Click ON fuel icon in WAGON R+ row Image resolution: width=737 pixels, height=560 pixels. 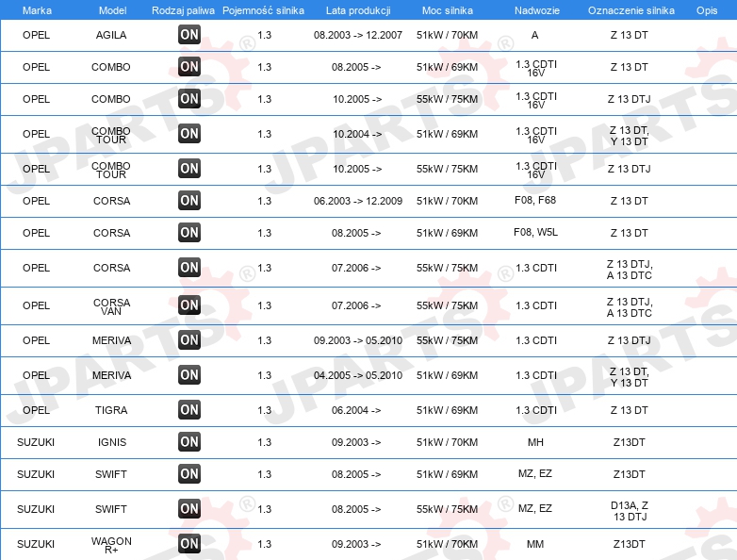189,544
